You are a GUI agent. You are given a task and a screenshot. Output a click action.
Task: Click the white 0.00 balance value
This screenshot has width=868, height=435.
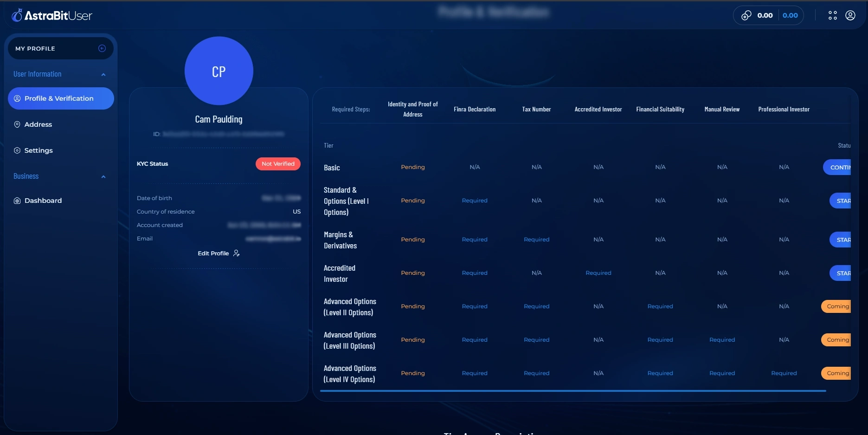coord(765,15)
